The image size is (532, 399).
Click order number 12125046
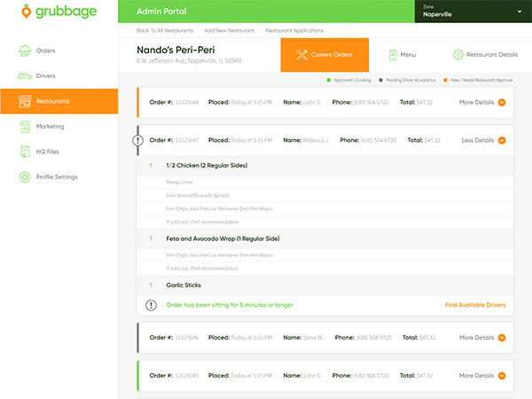(187, 338)
